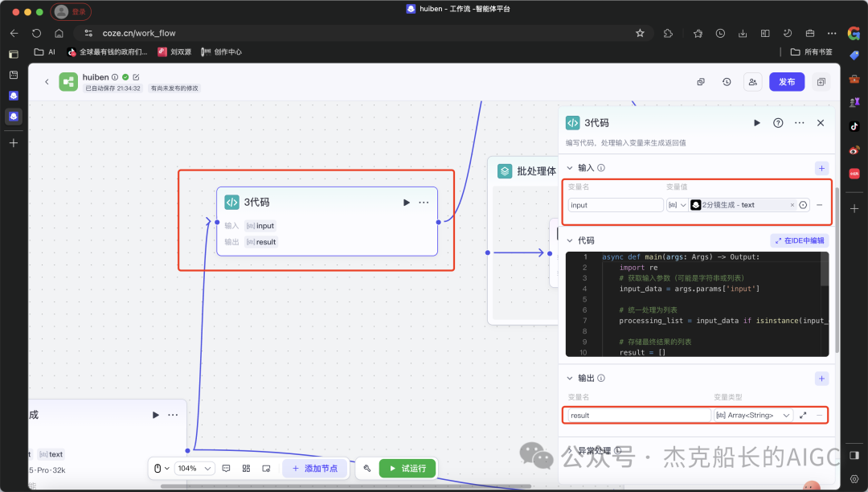Viewport: 868px width, 492px height.
Task: Go to the browser home page
Action: click(59, 33)
